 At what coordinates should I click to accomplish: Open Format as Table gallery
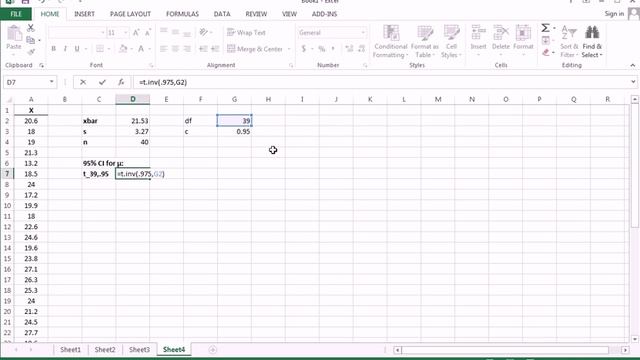tap(424, 42)
